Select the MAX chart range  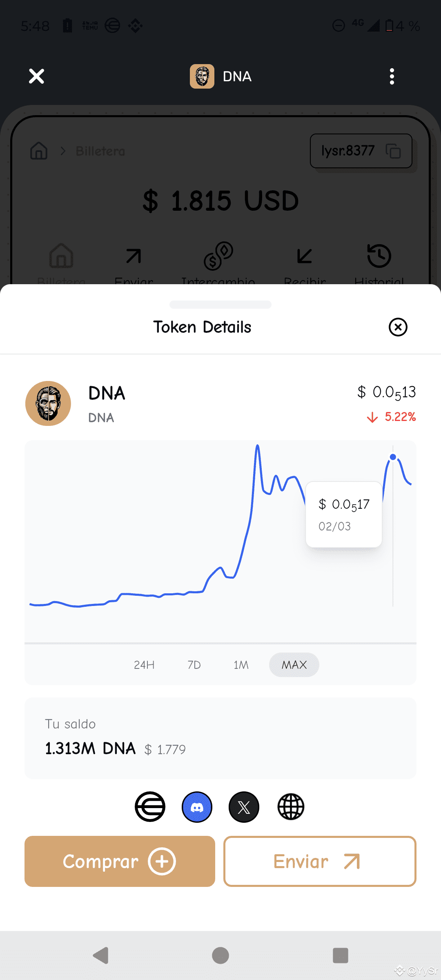[x=294, y=665]
